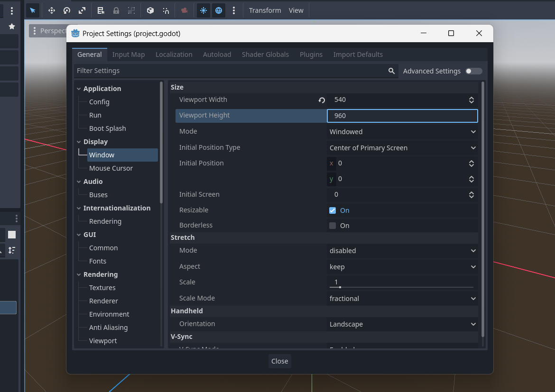The image size is (555, 392).
Task: Open the Aspect dropdown showing keep
Action: point(402,267)
